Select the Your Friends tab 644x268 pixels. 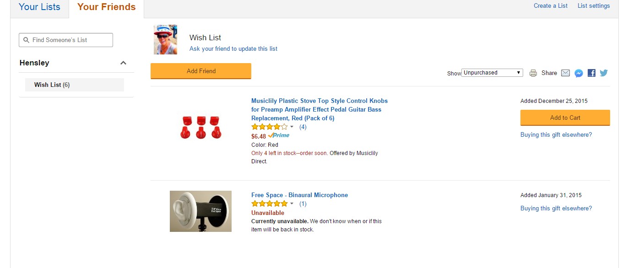106,7
